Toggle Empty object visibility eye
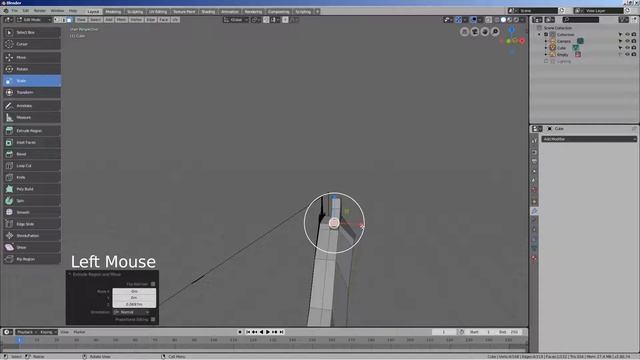Screen dimensions: 640x360 (x=627, y=54)
